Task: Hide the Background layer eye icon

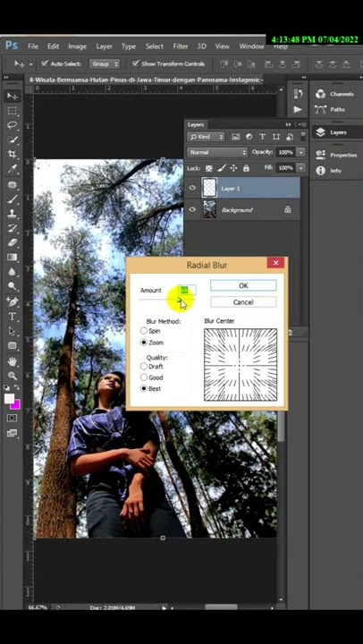Action: pyautogui.click(x=192, y=209)
